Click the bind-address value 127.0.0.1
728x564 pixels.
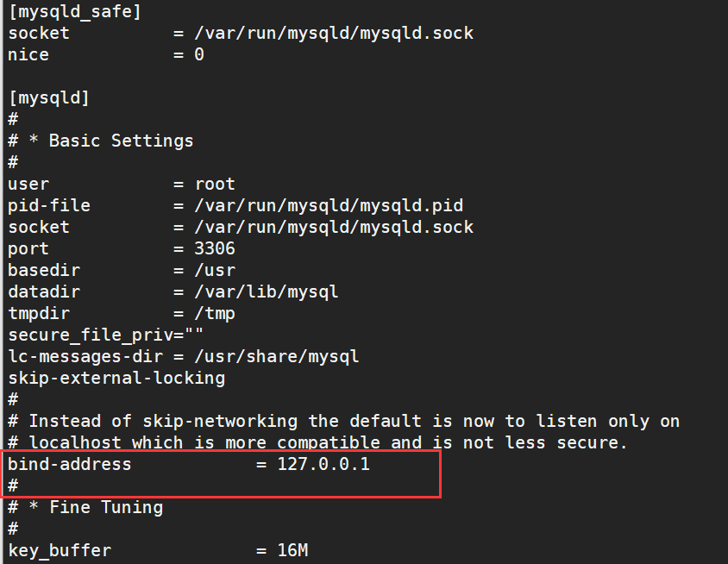(x=323, y=464)
